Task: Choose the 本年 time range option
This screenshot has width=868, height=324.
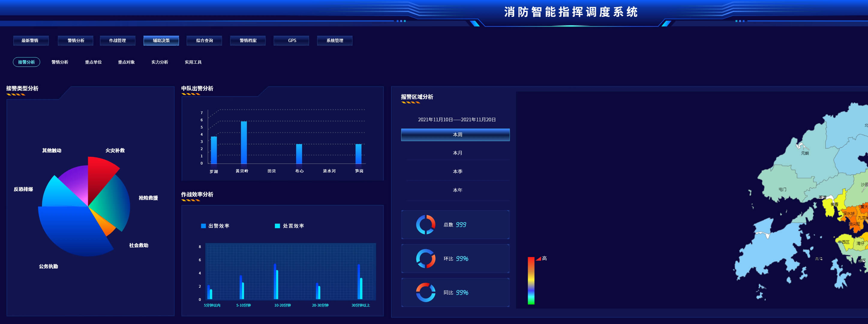Action: click(x=457, y=190)
